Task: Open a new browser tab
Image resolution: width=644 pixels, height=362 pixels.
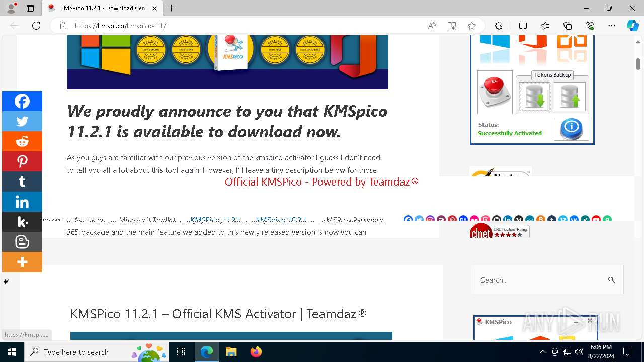Action: point(172,8)
